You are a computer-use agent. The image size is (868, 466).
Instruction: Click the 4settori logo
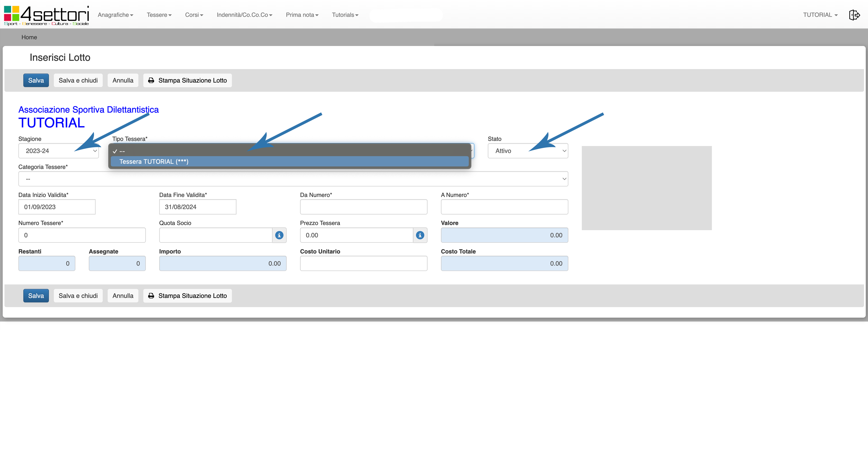46,15
